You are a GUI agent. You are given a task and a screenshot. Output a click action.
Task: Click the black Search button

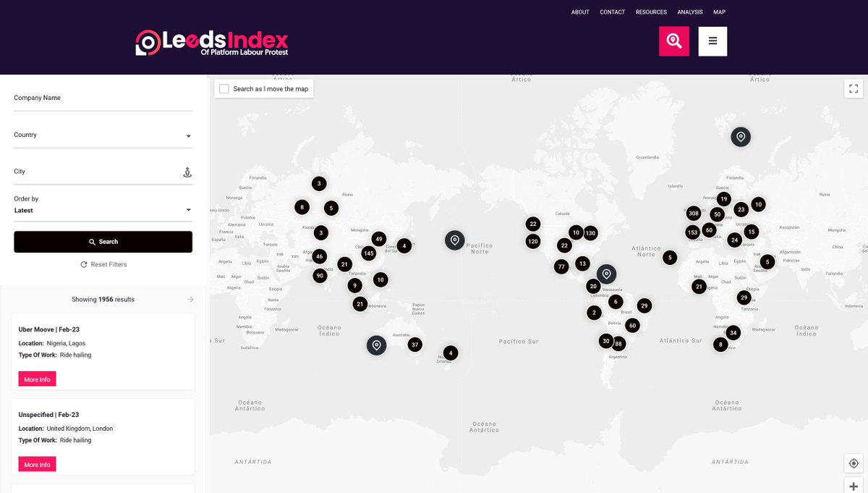[103, 242]
